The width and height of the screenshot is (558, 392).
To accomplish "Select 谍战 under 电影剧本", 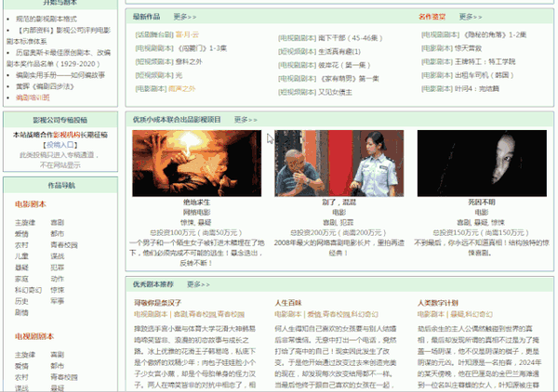I will (58, 256).
